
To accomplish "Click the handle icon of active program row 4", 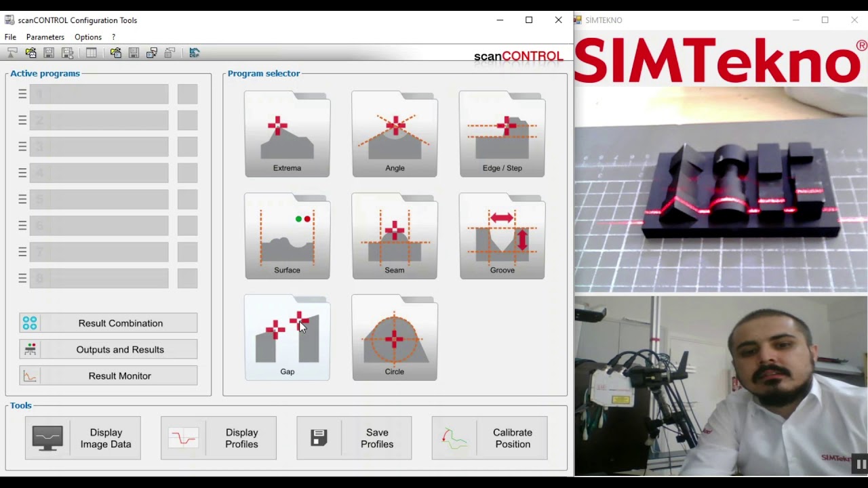I will click(x=22, y=173).
